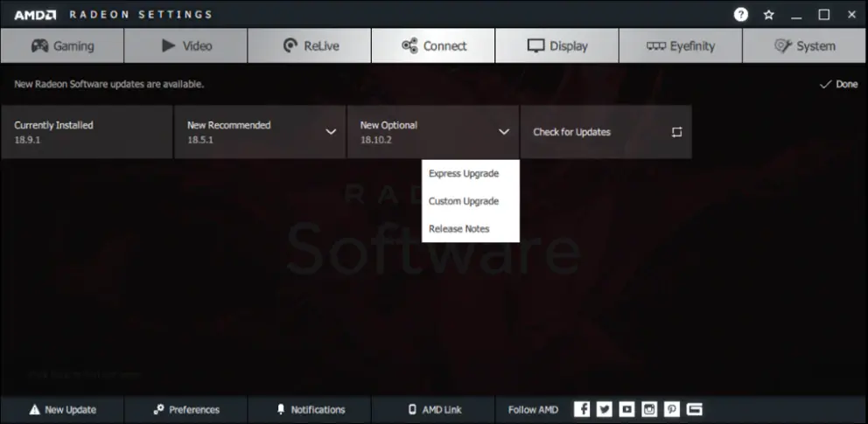The width and height of the screenshot is (868, 424).
Task: Open the Gaming tab
Action: point(62,45)
